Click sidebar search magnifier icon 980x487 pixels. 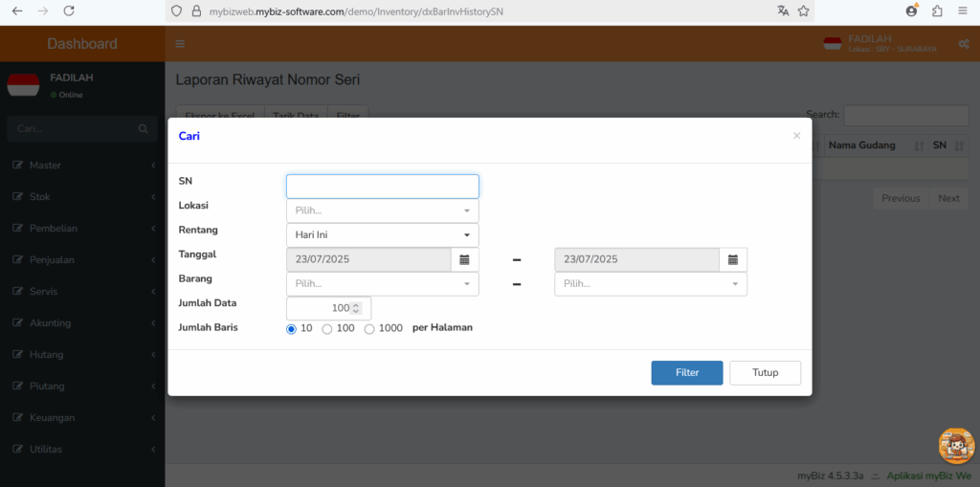point(144,129)
